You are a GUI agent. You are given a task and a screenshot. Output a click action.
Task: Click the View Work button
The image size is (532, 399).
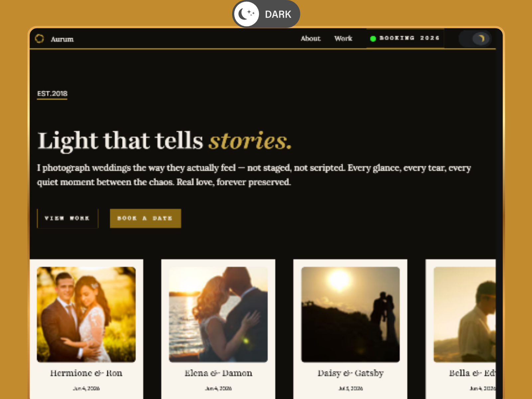pos(67,218)
